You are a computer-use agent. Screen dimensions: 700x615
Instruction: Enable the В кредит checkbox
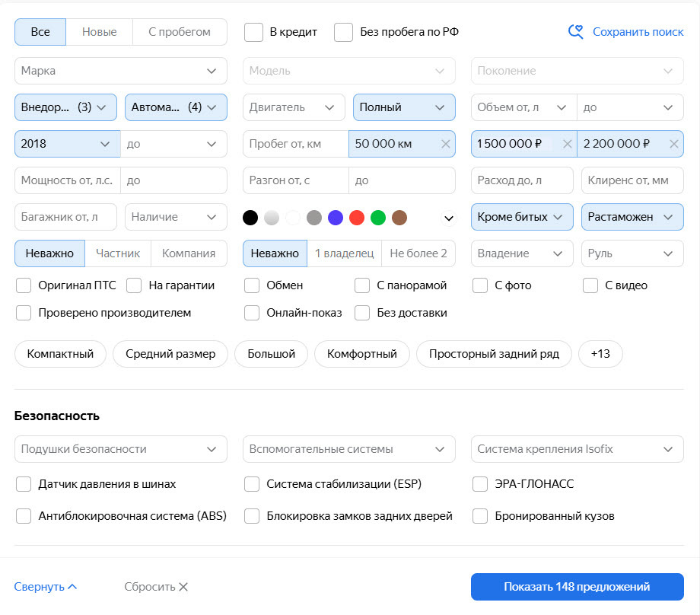pyautogui.click(x=253, y=32)
